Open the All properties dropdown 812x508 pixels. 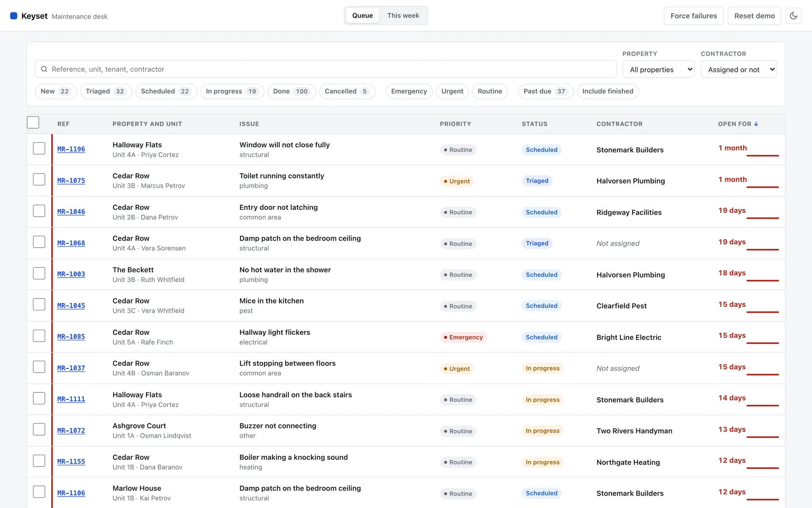pyautogui.click(x=658, y=69)
